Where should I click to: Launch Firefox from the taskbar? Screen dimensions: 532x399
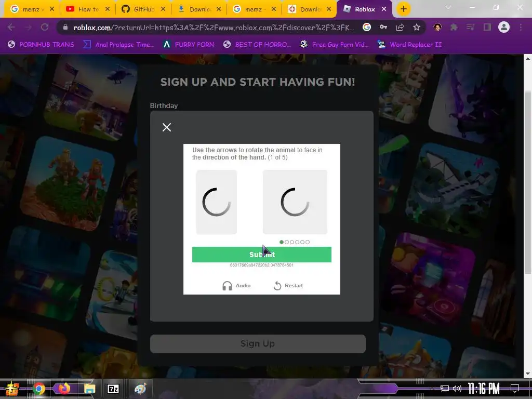[x=64, y=388]
